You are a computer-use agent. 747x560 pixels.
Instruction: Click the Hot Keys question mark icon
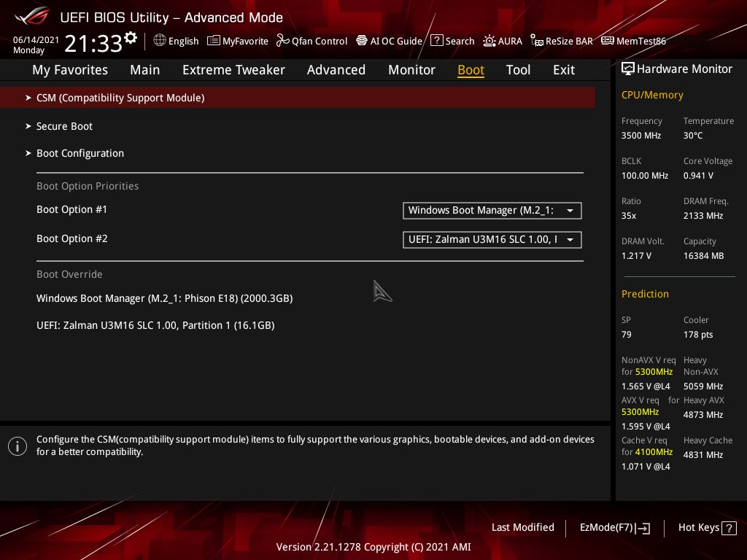[x=729, y=528]
